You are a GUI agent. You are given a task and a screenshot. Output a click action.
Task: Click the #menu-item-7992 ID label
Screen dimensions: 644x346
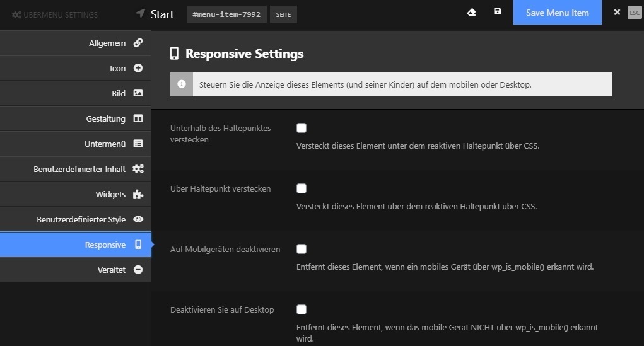pos(226,14)
